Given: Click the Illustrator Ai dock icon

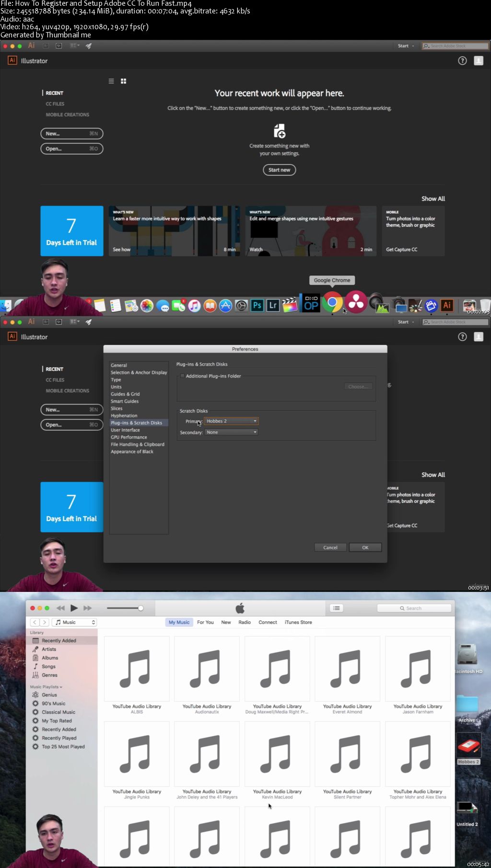Looking at the screenshot, I should pyautogui.click(x=447, y=305).
